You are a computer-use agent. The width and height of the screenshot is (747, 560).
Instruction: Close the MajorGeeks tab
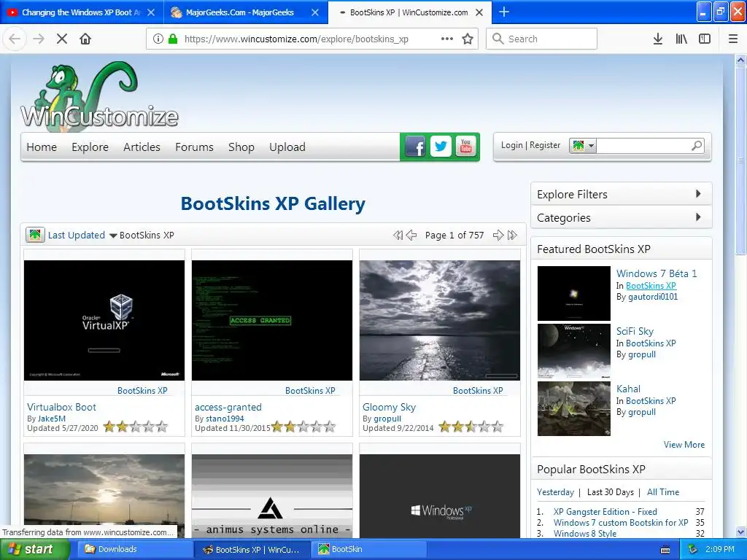[315, 12]
